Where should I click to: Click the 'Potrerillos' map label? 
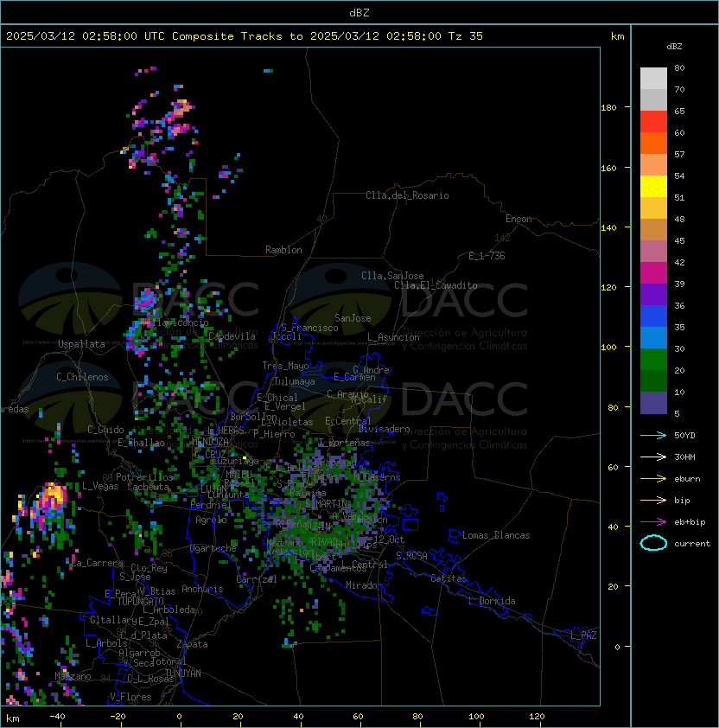[x=144, y=477]
